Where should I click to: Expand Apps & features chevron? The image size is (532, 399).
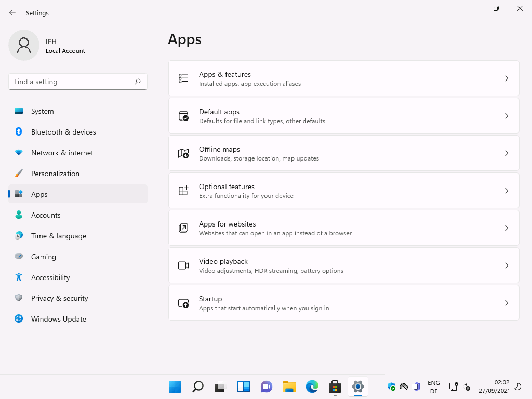(506, 78)
